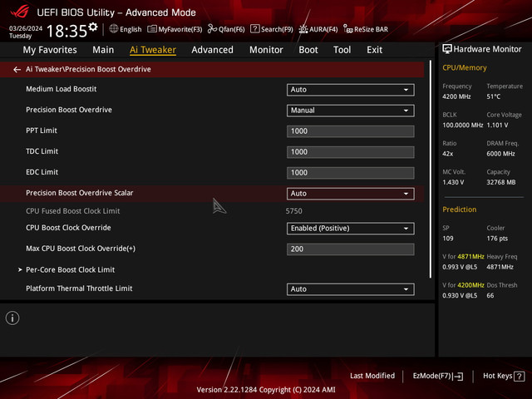
Task: Open Precision Boost Overdrive Scalar dropdown
Action: click(x=351, y=194)
